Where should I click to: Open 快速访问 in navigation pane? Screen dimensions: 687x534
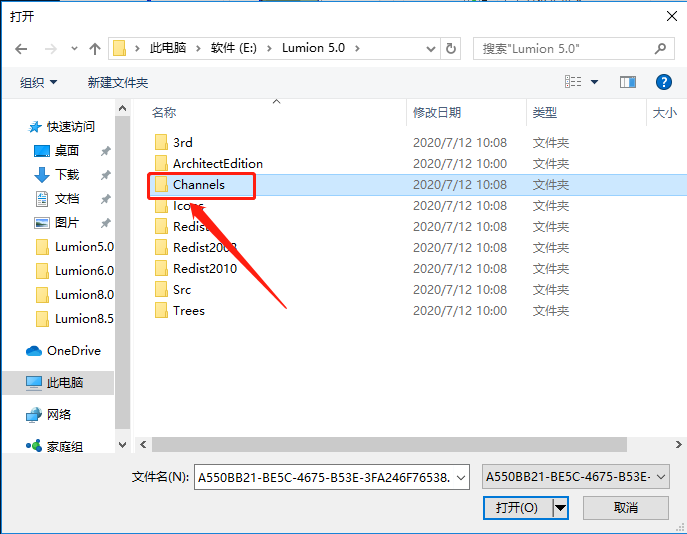pyautogui.click(x=61, y=127)
